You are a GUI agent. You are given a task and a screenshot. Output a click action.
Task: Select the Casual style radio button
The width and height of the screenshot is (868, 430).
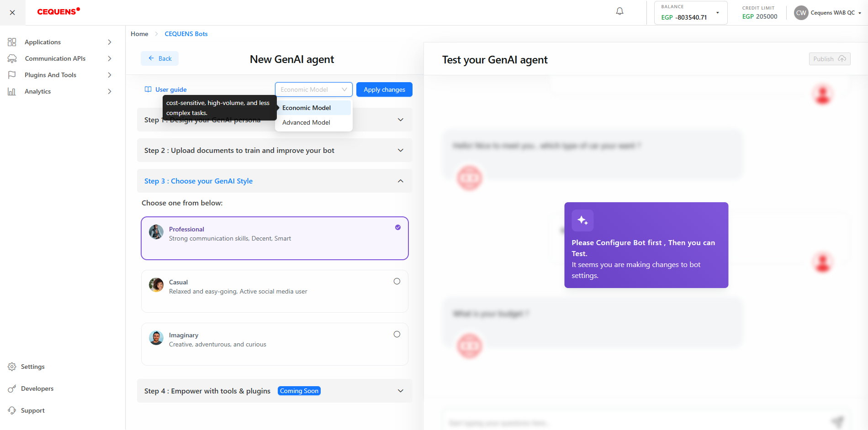coord(397,281)
